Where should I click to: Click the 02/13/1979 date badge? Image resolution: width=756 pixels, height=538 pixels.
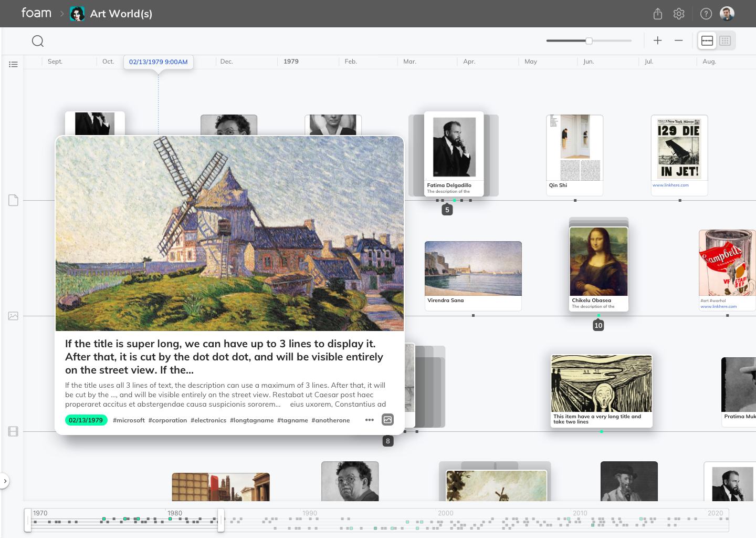[86, 420]
